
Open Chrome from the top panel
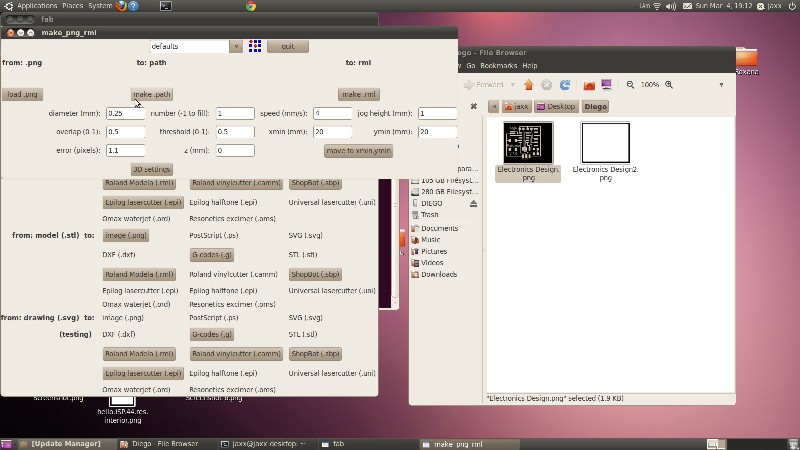pos(251,6)
